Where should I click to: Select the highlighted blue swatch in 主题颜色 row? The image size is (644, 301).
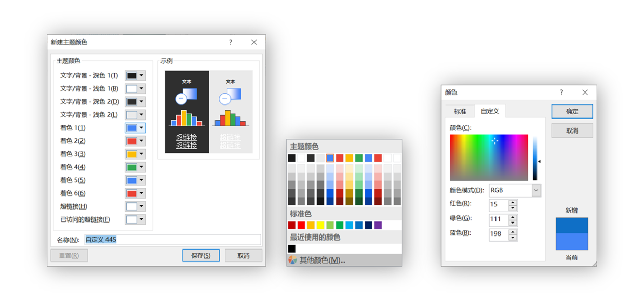330,158
